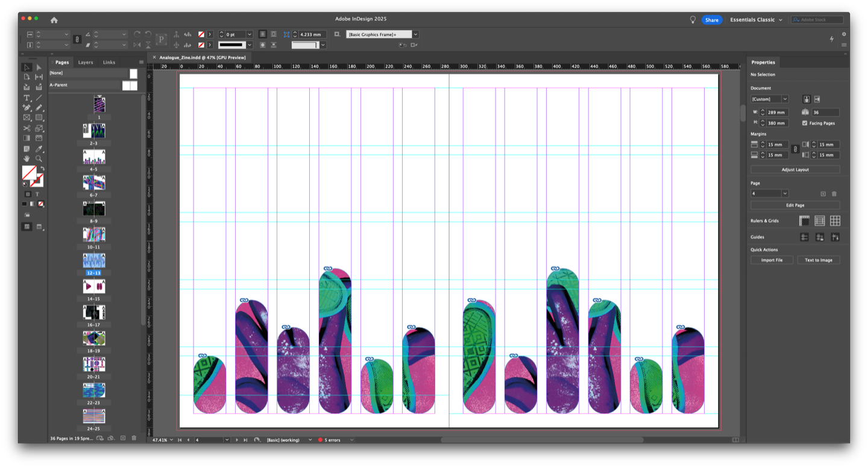Switch to the Layers tab

point(86,62)
